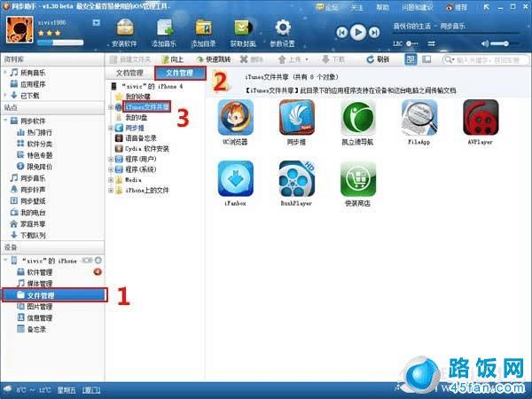
Task: Mute using the speaker icon
Action: point(485,43)
